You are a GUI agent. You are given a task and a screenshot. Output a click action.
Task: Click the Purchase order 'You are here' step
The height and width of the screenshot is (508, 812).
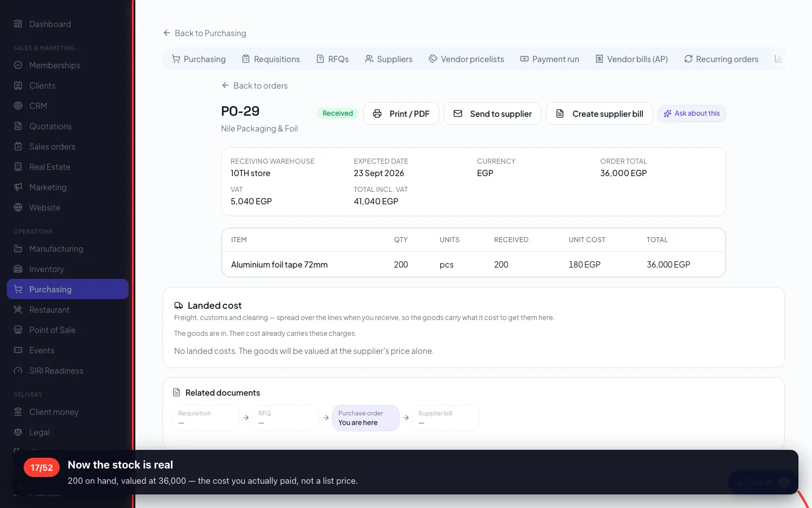pos(366,418)
